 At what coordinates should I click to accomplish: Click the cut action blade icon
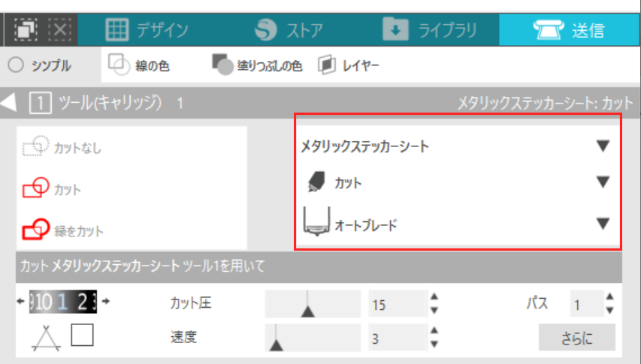point(316,182)
